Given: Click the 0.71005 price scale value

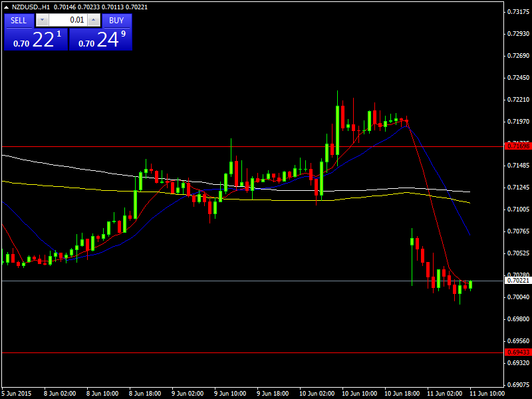Looking at the screenshot, I should [x=518, y=209].
